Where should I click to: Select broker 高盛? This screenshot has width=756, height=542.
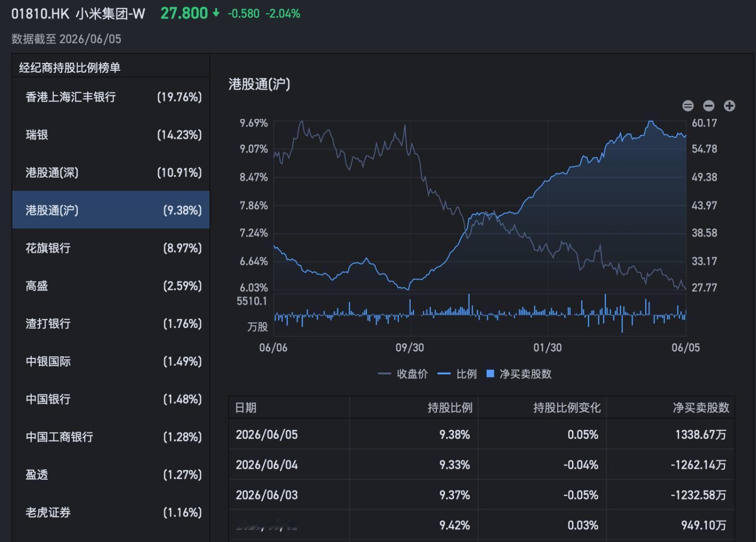point(111,286)
